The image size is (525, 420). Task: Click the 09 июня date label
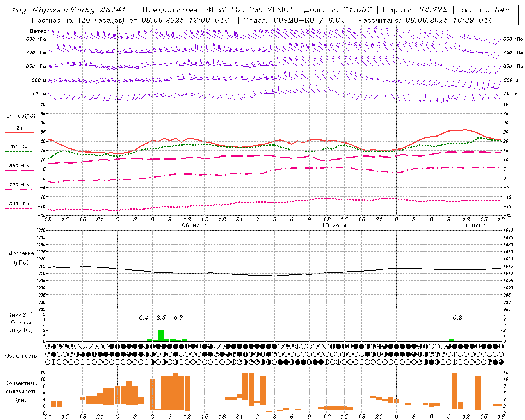coord(194,226)
